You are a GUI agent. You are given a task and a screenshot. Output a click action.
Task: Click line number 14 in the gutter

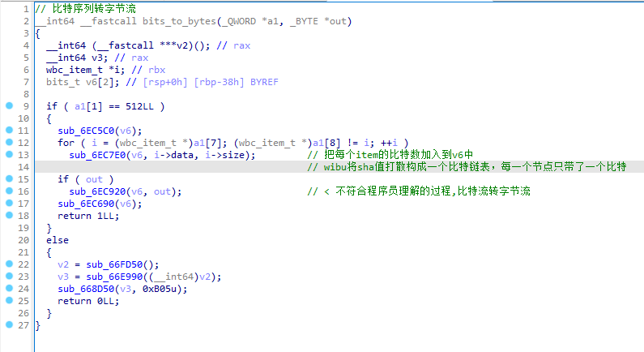tap(23, 167)
